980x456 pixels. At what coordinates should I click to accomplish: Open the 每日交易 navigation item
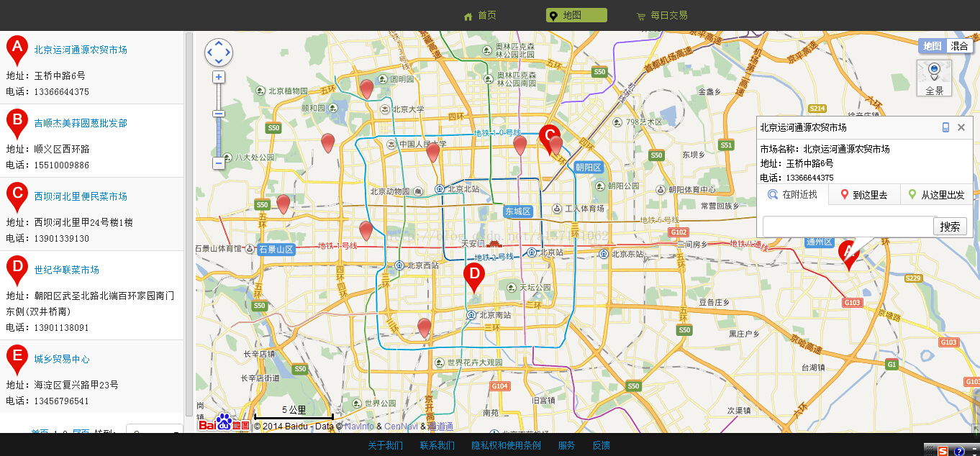click(669, 15)
